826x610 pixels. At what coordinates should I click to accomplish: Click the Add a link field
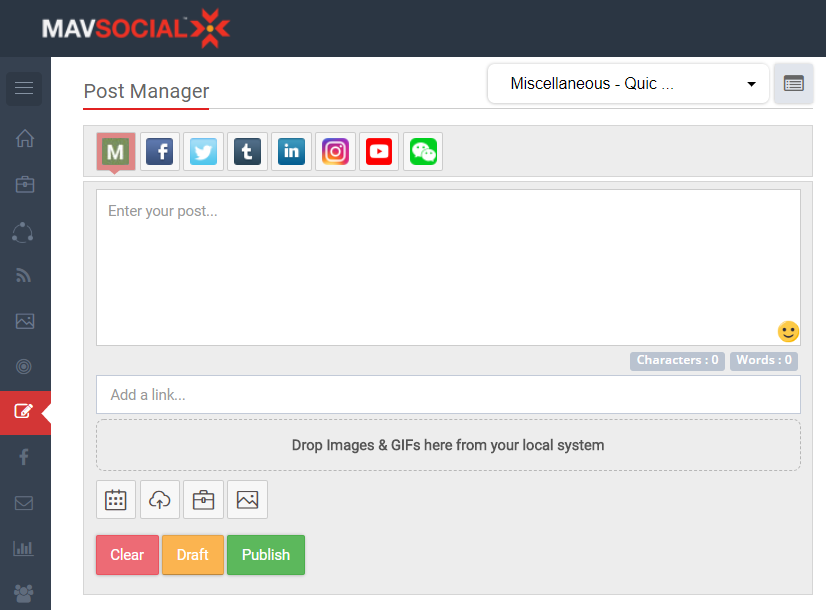[x=448, y=395]
